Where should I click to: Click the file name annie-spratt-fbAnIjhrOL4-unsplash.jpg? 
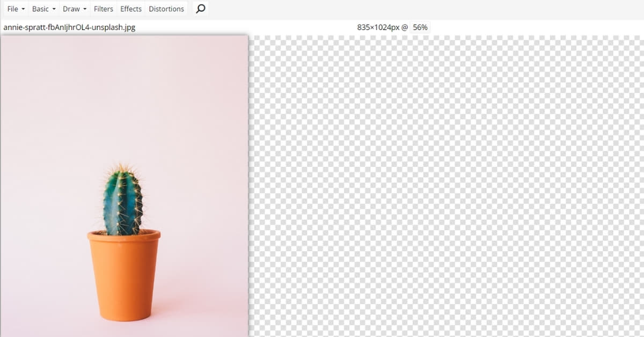click(x=69, y=27)
